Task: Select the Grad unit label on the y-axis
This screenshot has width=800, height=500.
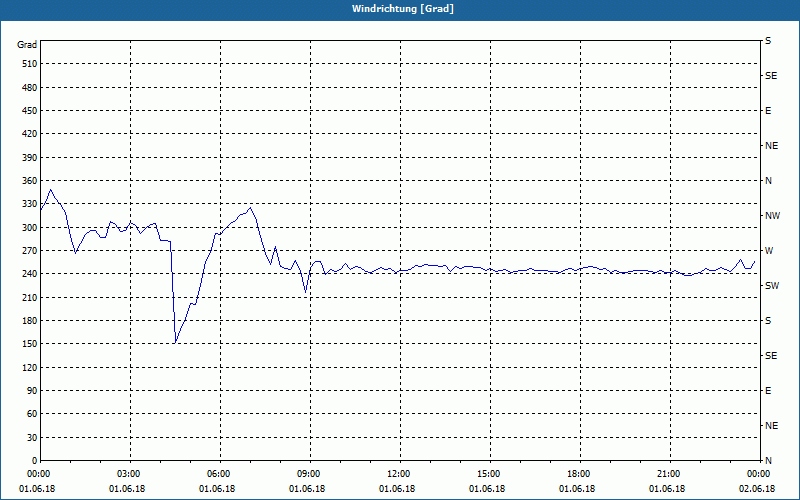Action: pyautogui.click(x=27, y=45)
